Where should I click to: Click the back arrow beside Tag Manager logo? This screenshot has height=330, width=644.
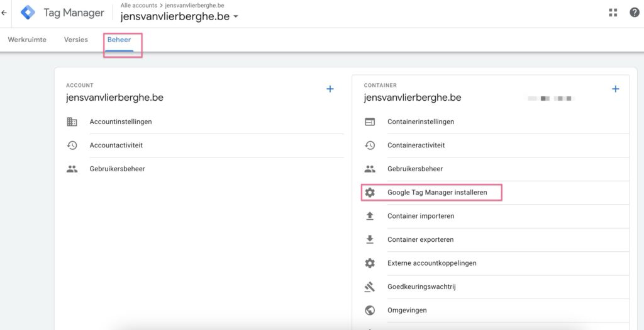point(4,13)
